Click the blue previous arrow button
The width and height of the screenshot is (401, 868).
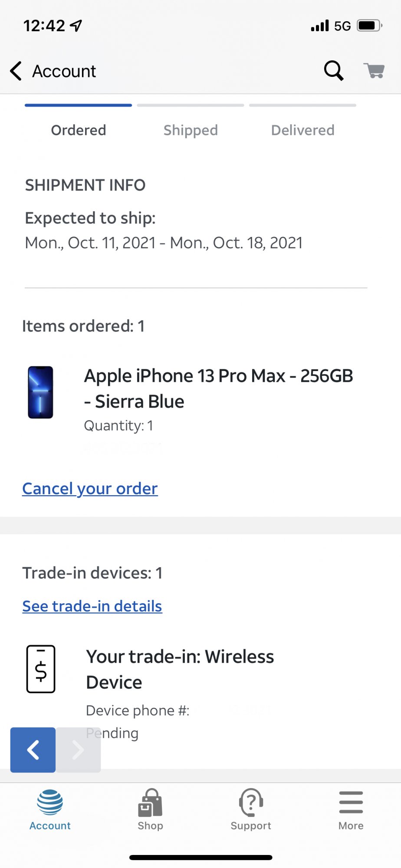coord(33,750)
